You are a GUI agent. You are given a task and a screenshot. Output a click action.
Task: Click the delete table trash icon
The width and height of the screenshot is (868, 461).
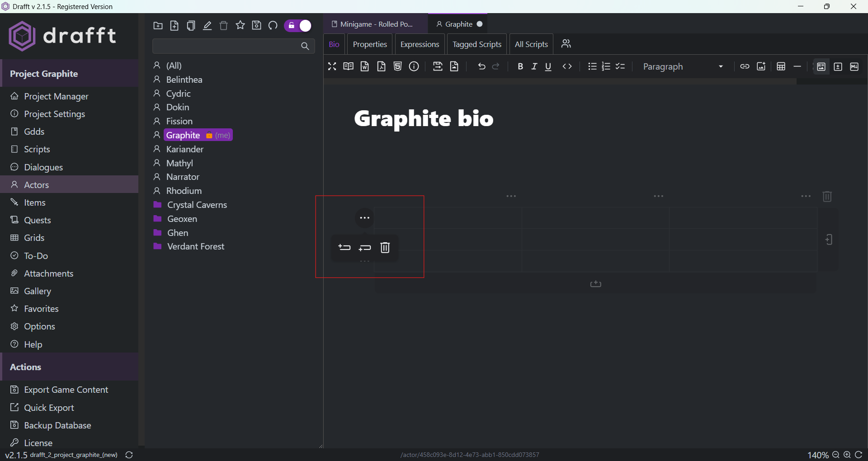[x=827, y=197]
